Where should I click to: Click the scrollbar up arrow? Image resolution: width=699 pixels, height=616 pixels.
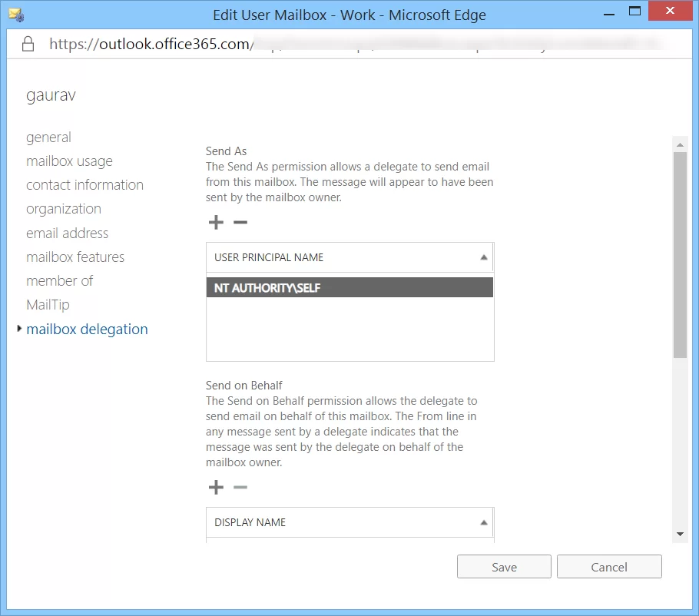pyautogui.click(x=680, y=144)
